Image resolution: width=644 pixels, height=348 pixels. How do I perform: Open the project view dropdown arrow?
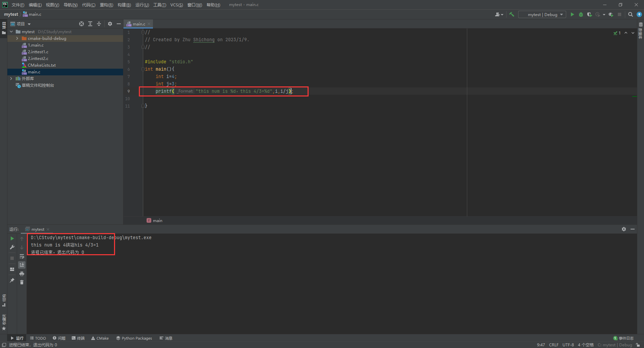[29, 24]
